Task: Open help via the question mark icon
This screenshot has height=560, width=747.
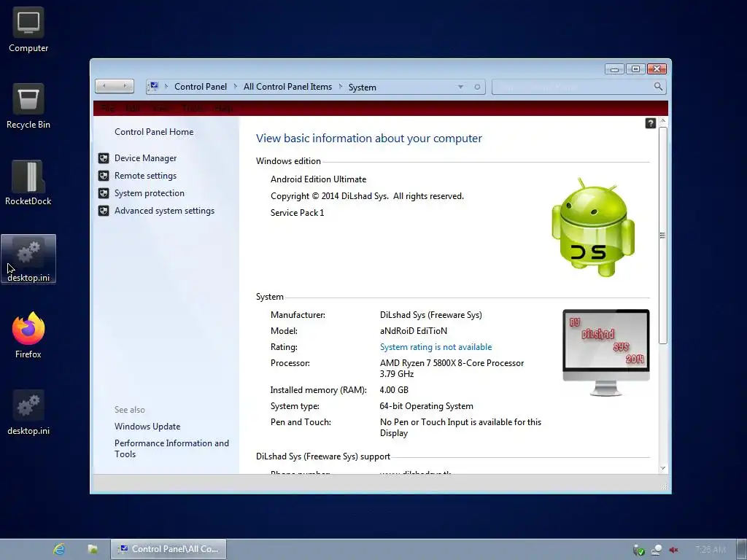Action: tap(650, 123)
